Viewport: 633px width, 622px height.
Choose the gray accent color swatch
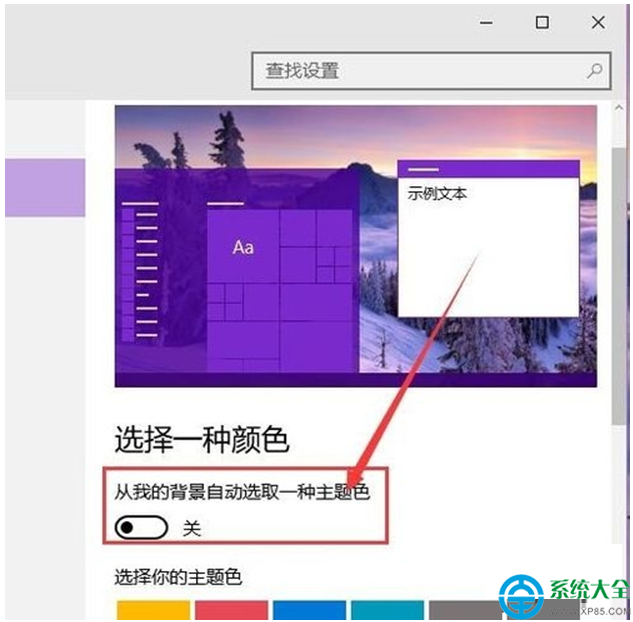tap(458, 610)
